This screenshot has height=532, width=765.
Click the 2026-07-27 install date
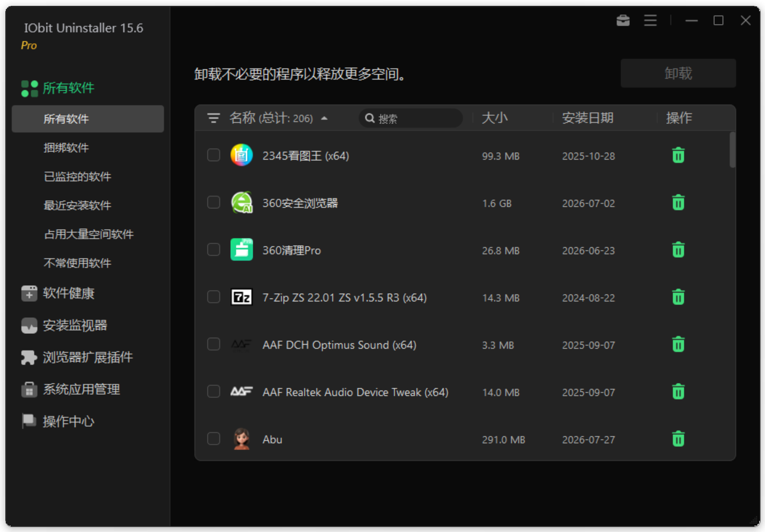point(589,440)
